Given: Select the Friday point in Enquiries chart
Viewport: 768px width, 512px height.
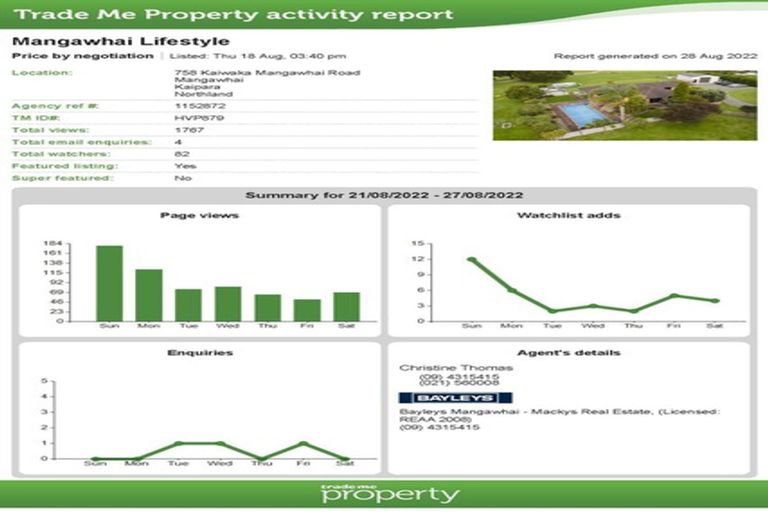Looking at the screenshot, I should coord(303,444).
